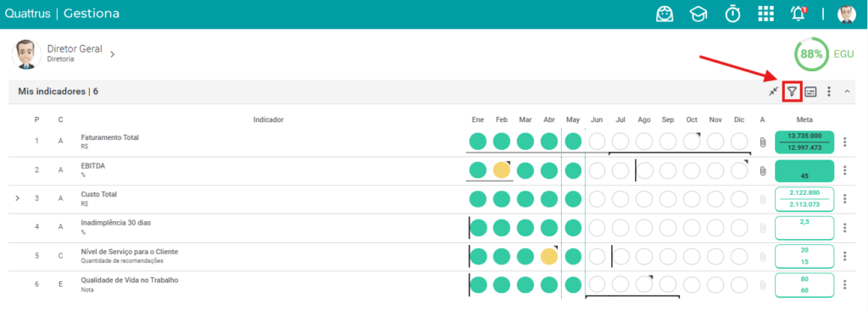868x311 pixels.
Task: Open the card view icon next to filter
Action: [810, 92]
